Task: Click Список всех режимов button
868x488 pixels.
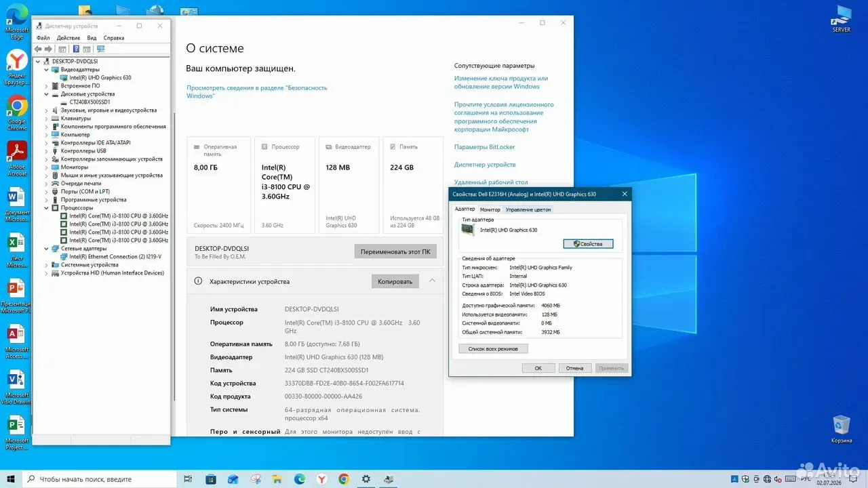Action: [x=493, y=349]
